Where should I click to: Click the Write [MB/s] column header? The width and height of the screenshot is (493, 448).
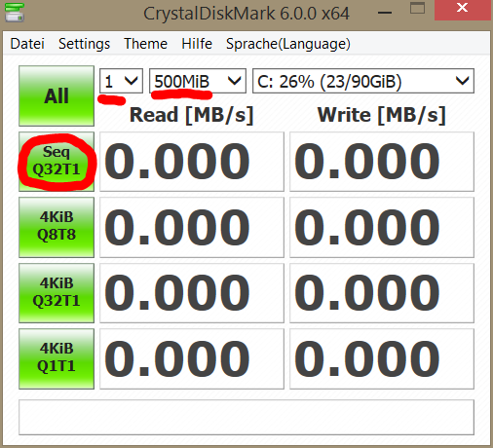tap(382, 115)
